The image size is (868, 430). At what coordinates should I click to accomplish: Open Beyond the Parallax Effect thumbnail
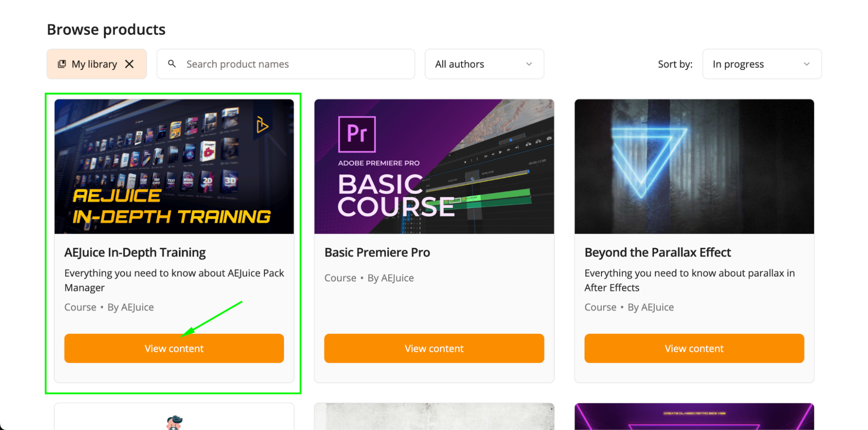pyautogui.click(x=694, y=166)
